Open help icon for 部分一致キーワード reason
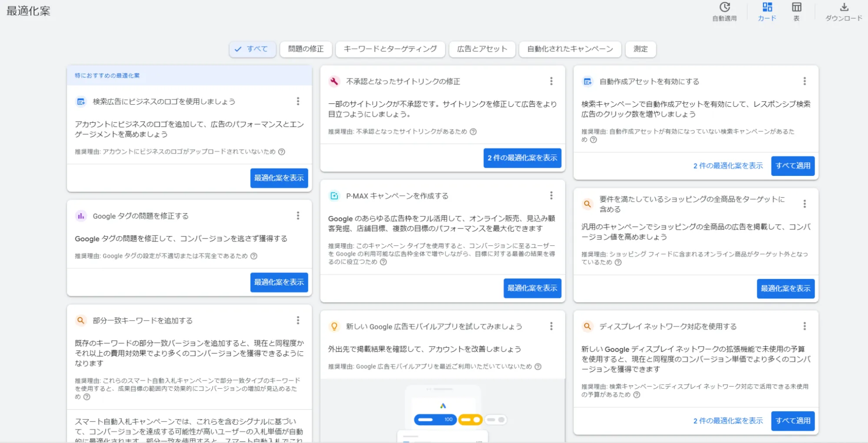The image size is (868, 443). coord(87,397)
